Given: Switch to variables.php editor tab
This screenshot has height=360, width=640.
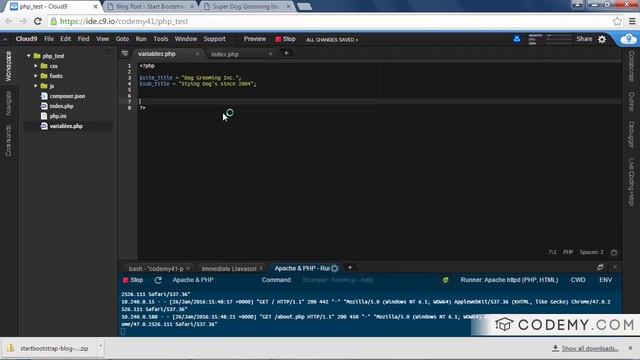Looking at the screenshot, I should (x=157, y=54).
